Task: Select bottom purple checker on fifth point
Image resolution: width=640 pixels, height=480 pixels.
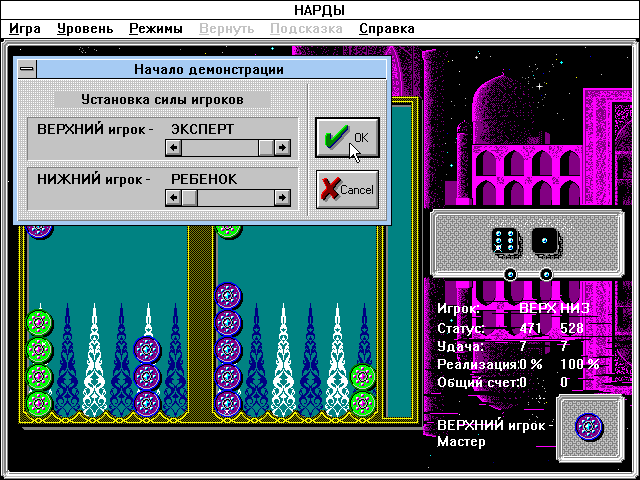Action: tap(147, 403)
